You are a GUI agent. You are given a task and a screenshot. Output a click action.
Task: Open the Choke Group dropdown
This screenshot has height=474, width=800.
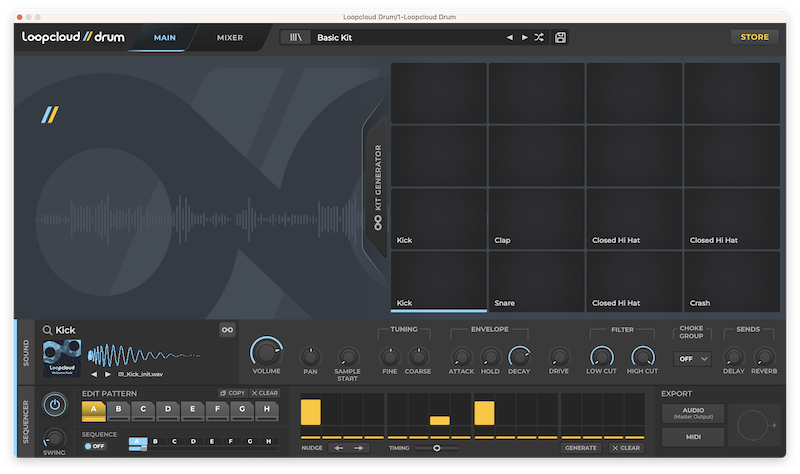(692, 358)
